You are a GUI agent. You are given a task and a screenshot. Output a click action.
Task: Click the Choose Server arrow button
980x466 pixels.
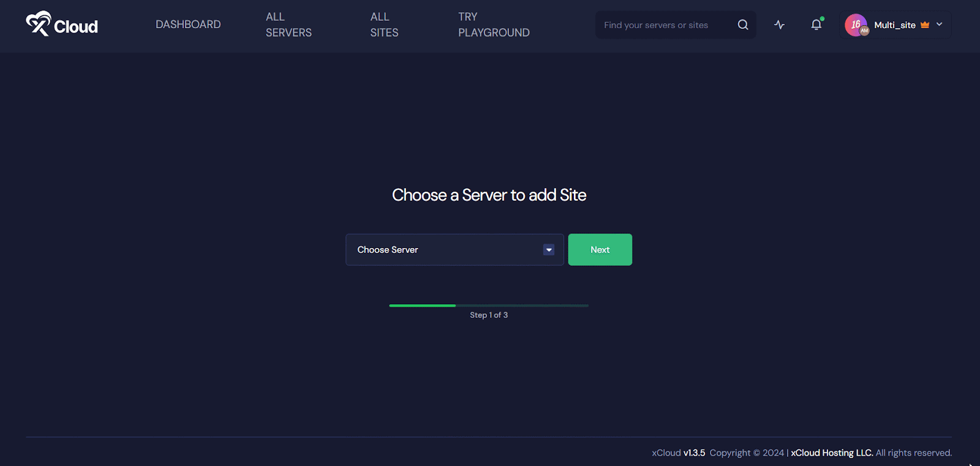click(x=549, y=250)
